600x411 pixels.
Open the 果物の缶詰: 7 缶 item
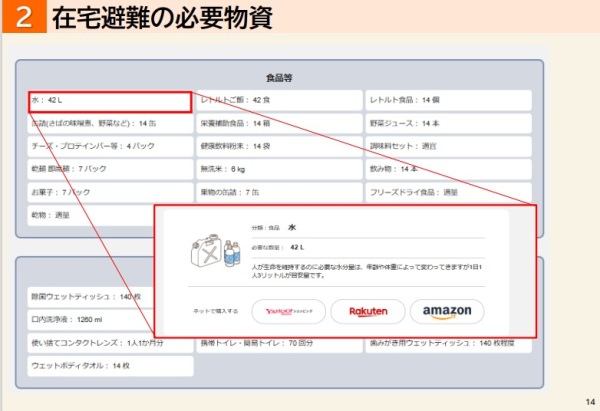(x=278, y=191)
